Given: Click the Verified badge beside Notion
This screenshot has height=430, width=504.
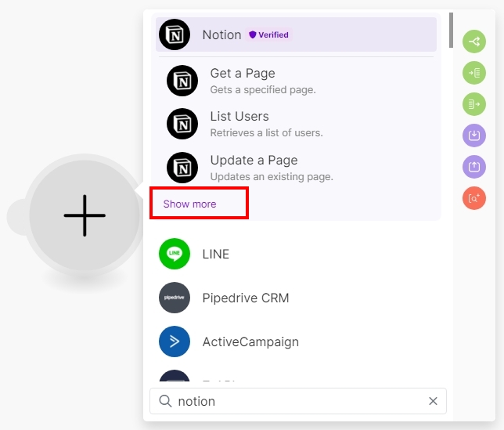Looking at the screenshot, I should 268,35.
